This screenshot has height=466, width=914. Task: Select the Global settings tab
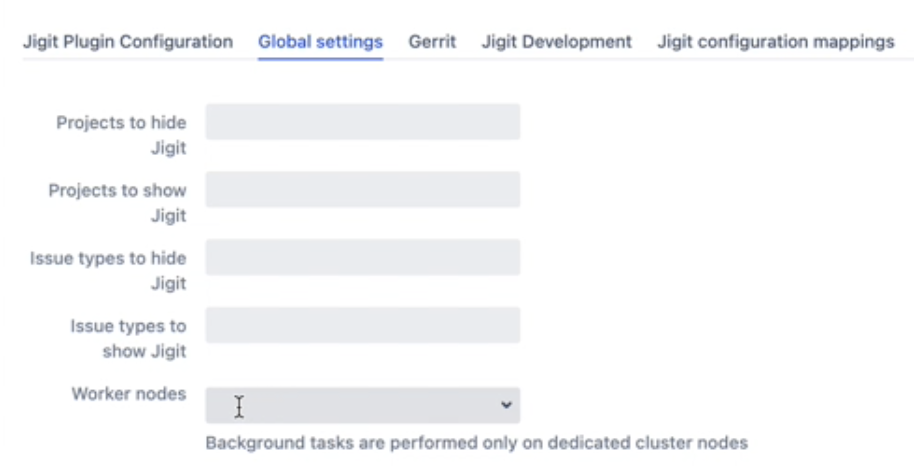click(320, 42)
